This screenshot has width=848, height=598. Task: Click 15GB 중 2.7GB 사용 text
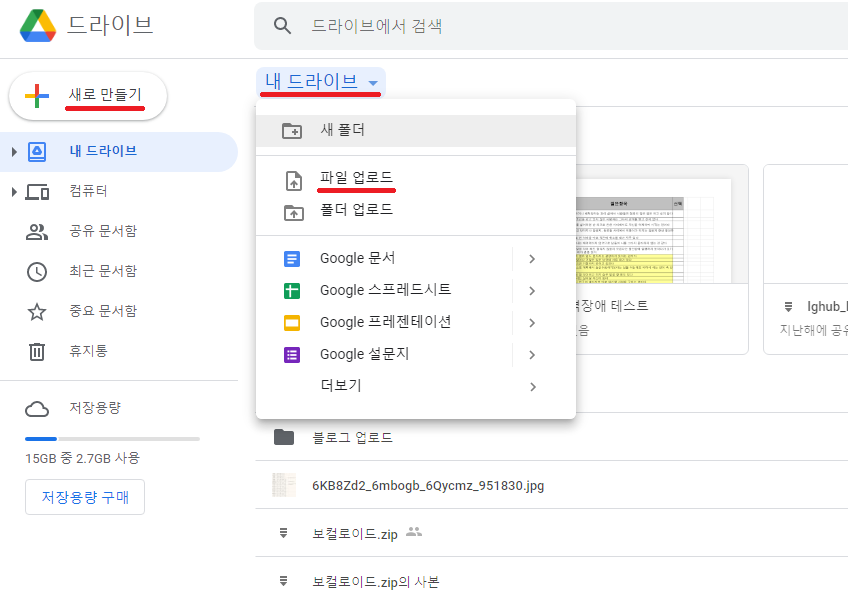tap(82, 459)
